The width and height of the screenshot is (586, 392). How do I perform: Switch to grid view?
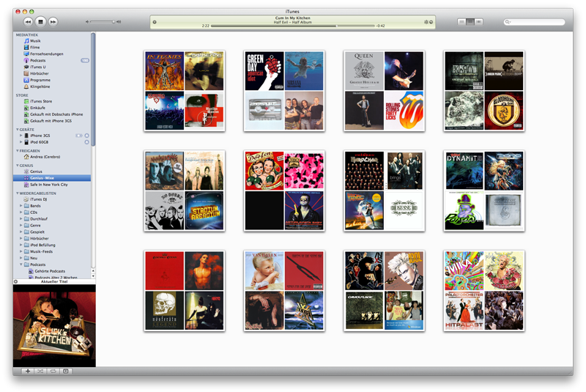470,22
